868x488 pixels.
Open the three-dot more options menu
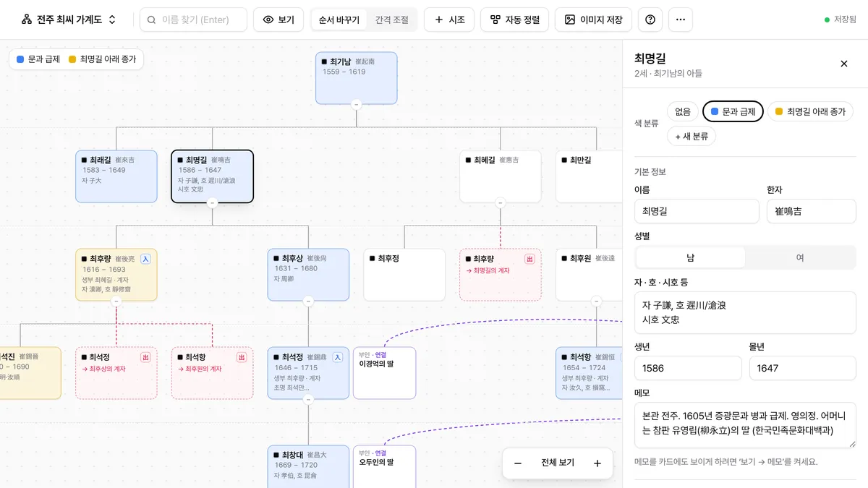click(x=681, y=20)
